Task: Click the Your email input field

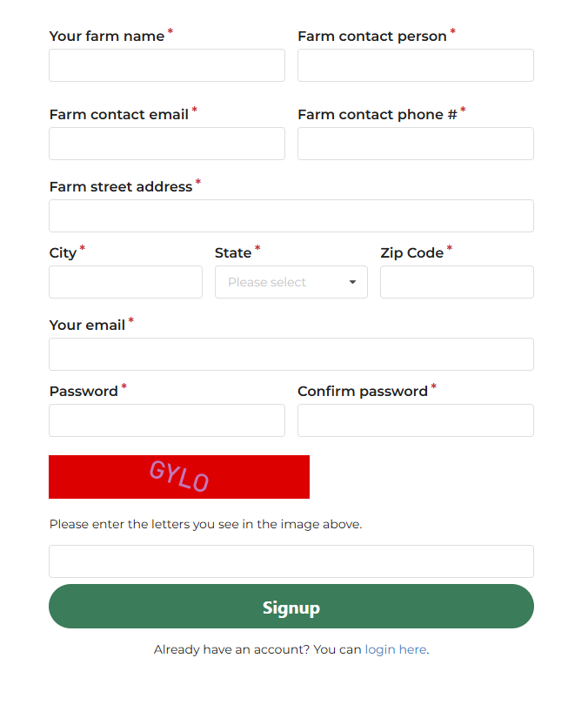Action: tap(291, 354)
